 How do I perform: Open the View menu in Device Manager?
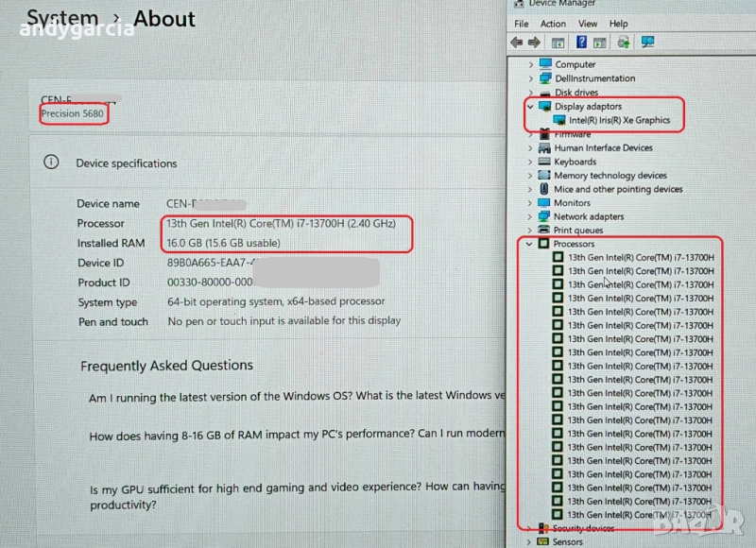pos(588,24)
